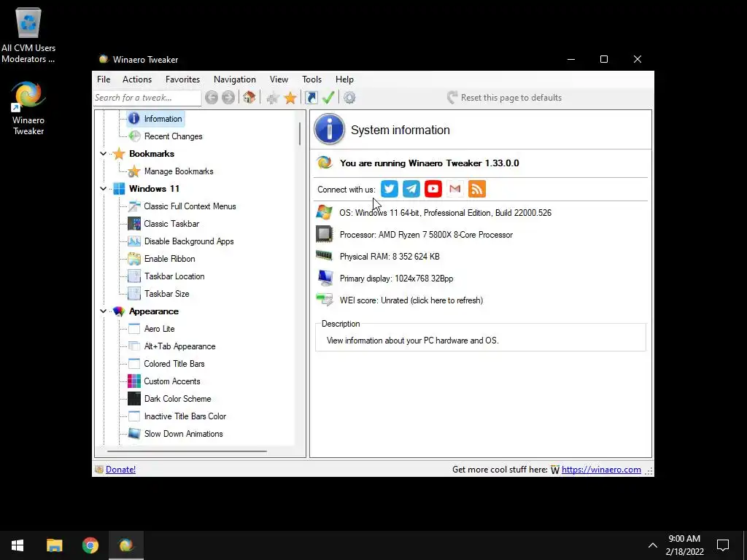The image size is (747, 560).
Task: Click the Recent Changes clock icon
Action: pyautogui.click(x=135, y=136)
